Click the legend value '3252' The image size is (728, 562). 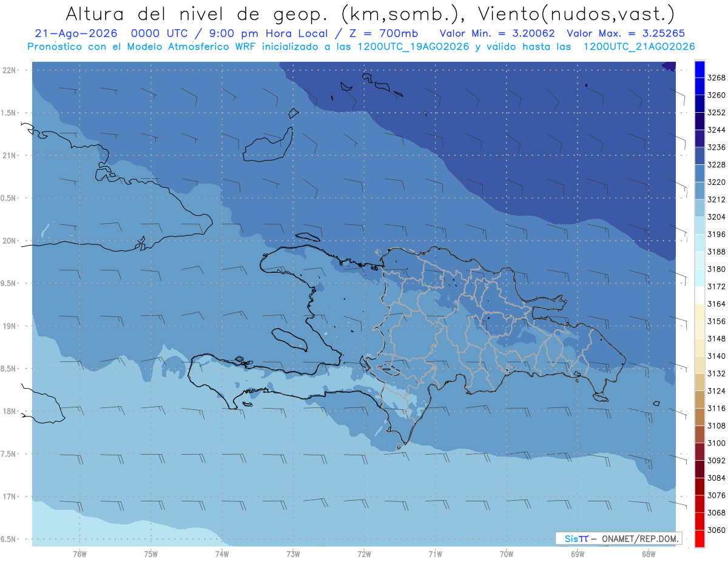[716, 113]
